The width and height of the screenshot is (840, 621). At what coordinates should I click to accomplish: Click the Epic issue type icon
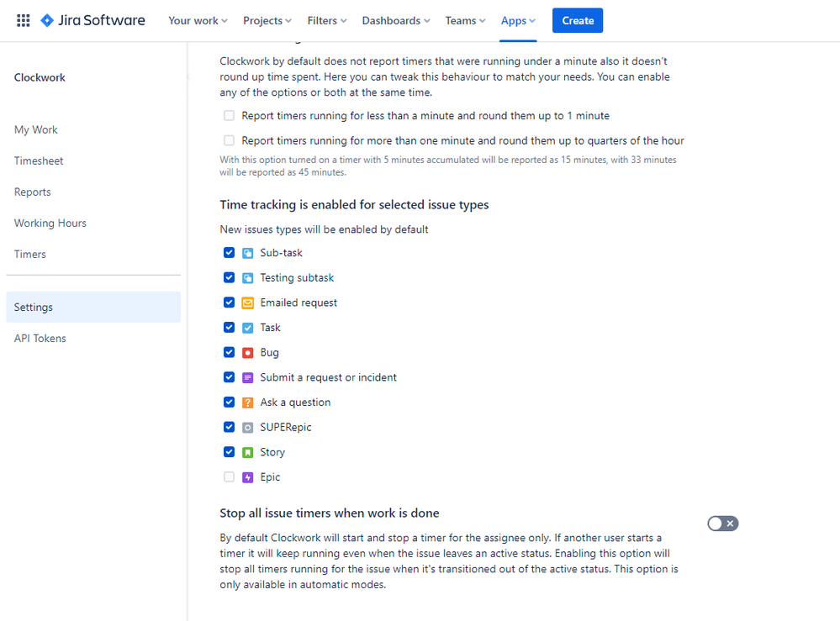[248, 476]
